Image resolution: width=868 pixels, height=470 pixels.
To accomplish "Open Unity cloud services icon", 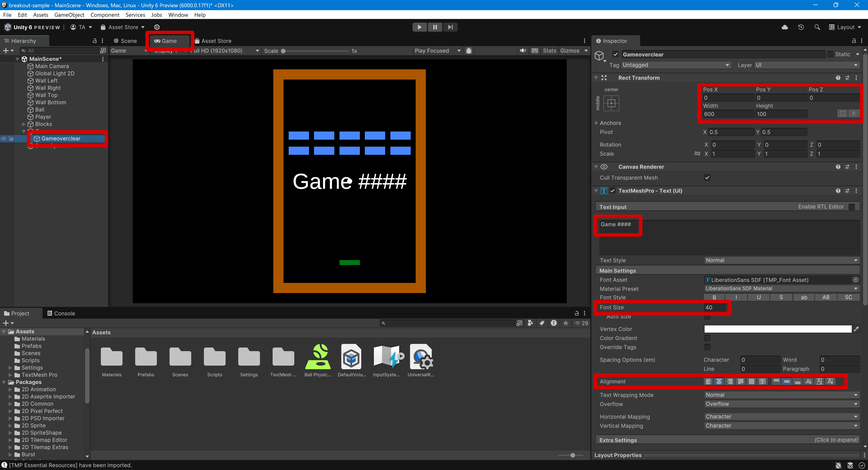I will tap(784, 27).
